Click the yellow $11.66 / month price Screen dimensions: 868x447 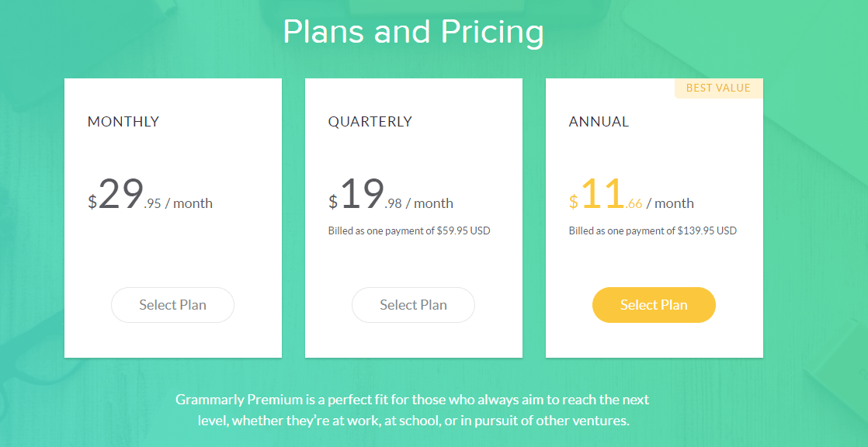click(632, 195)
